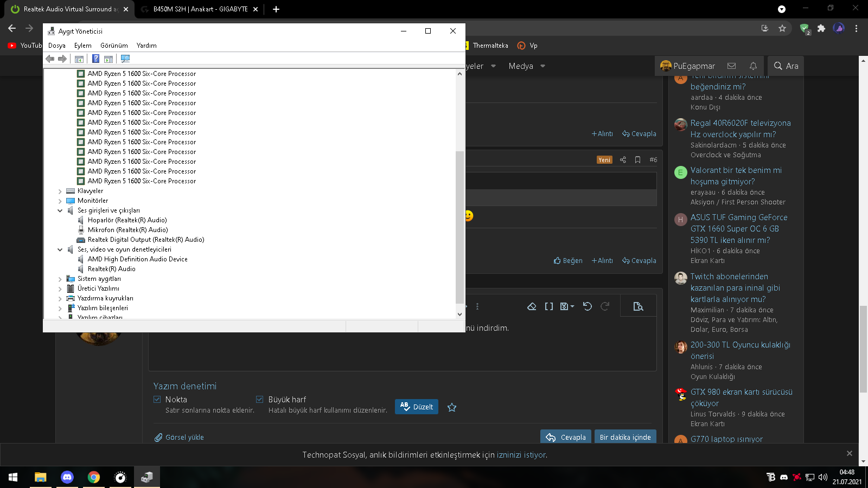Viewport: 868px width, 488px height.
Task: Open Discord from the taskbar
Action: click(x=67, y=477)
